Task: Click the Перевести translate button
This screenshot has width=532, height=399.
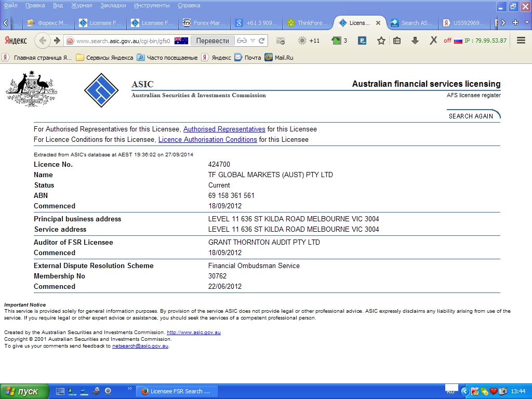Action: (212, 41)
